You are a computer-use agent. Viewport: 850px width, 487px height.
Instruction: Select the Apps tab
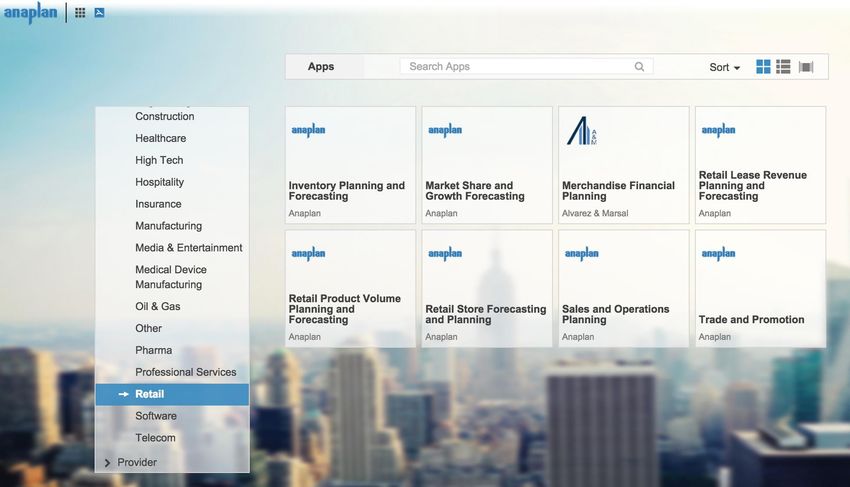[x=321, y=67]
